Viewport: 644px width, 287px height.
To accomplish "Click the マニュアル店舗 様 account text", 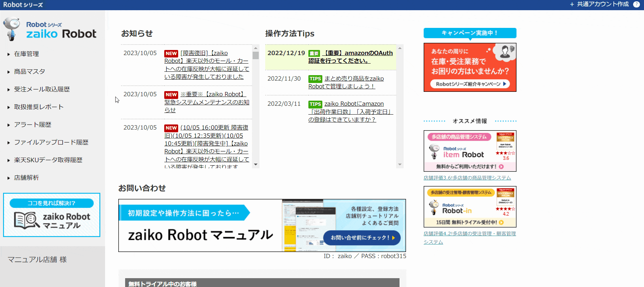I will (x=37, y=259).
